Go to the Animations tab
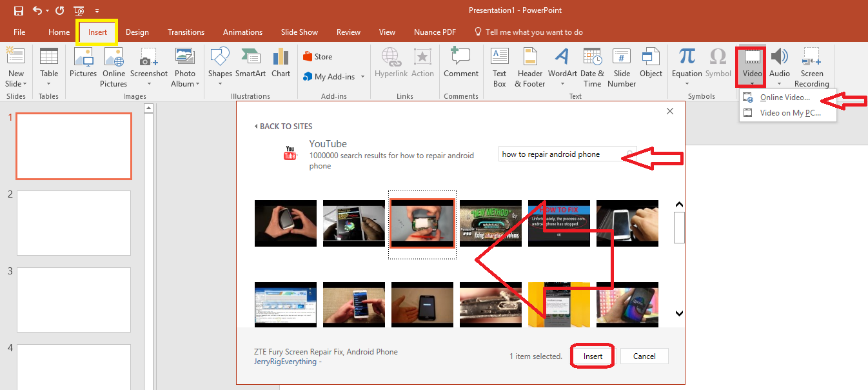Screen dimensions: 868x390 point(242,32)
